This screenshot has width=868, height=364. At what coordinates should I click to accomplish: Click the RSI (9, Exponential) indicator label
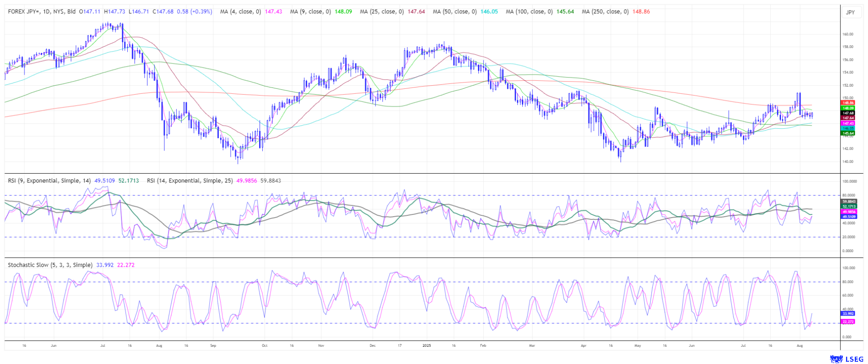(50, 181)
